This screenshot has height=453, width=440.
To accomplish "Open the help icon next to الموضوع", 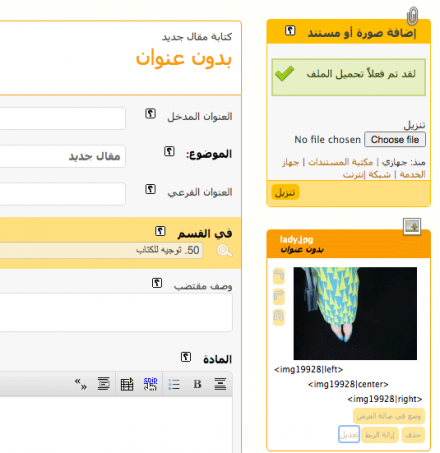I will (x=169, y=151).
